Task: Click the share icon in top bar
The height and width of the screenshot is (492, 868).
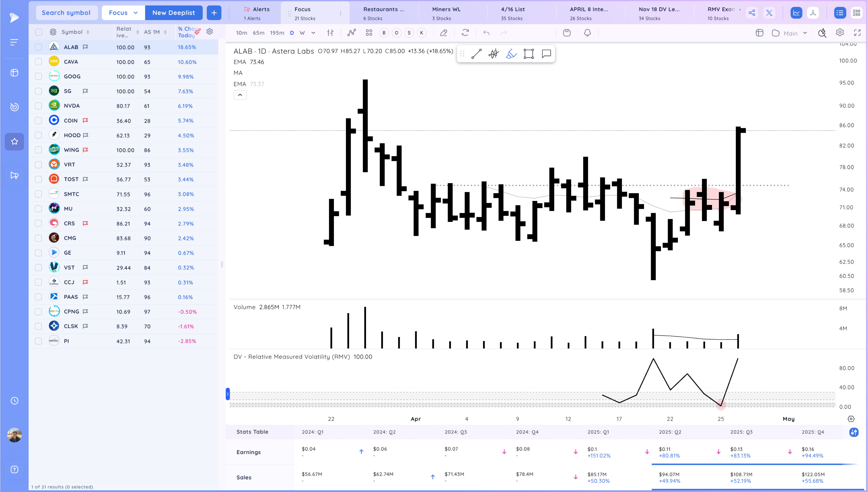Action: click(x=752, y=13)
